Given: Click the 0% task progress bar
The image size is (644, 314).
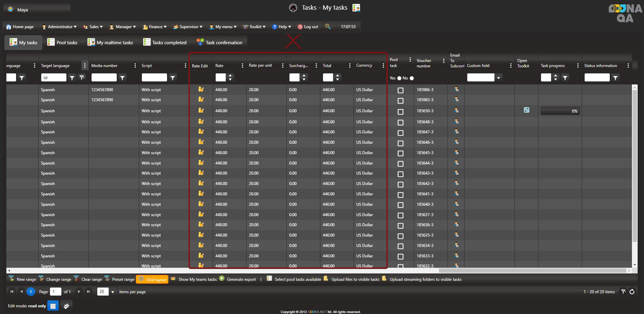Looking at the screenshot, I should coord(560,111).
